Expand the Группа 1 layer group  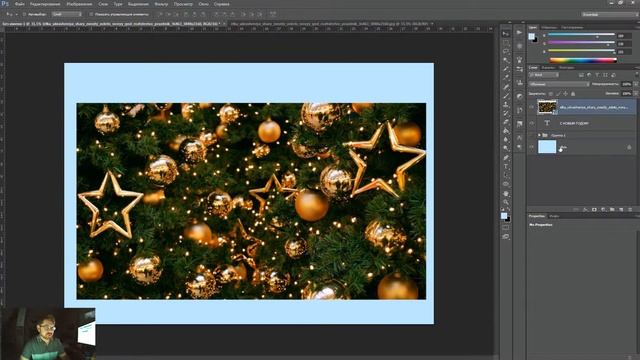click(539, 135)
